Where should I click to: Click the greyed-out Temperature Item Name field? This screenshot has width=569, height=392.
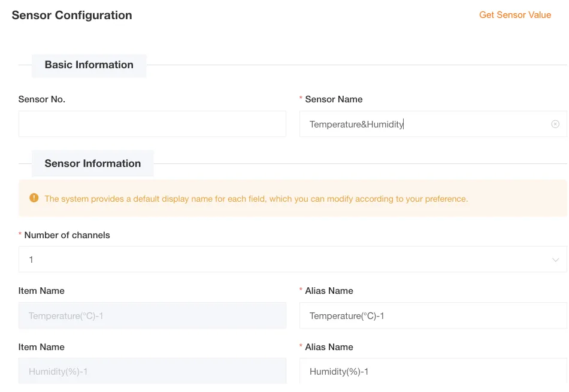tap(152, 315)
